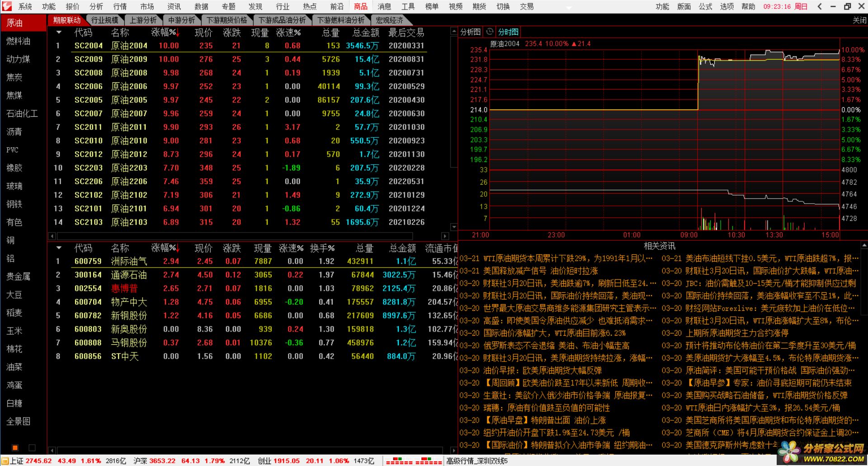Open news: 俄罗斯表态不会退缩
This screenshot has width=868, height=466.
[x=545, y=345]
